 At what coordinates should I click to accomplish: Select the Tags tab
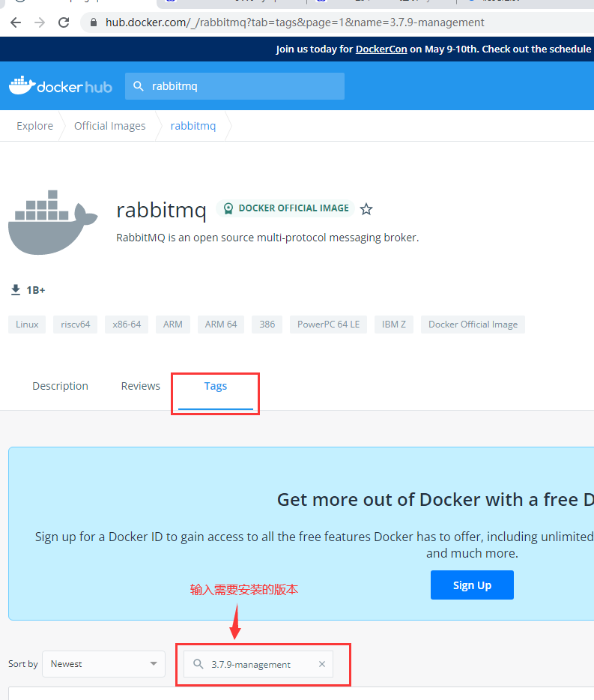pyautogui.click(x=216, y=386)
